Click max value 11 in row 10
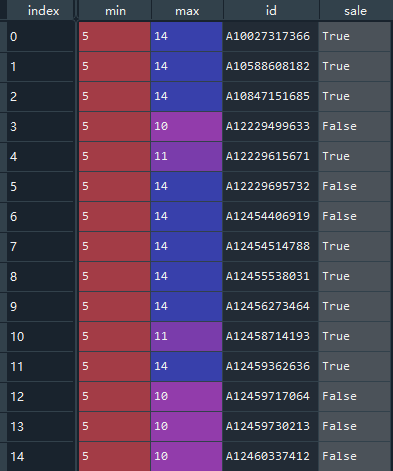The width and height of the screenshot is (393, 471). [186, 336]
